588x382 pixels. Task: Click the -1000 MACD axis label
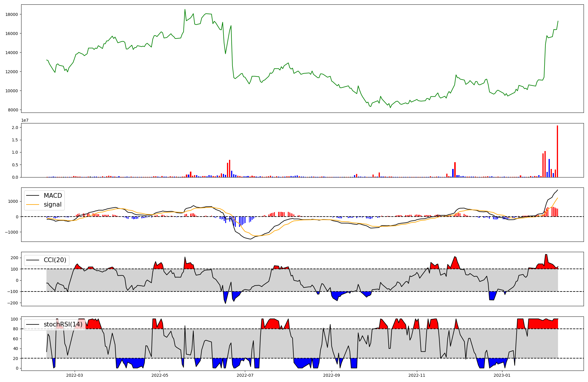coord(12,232)
